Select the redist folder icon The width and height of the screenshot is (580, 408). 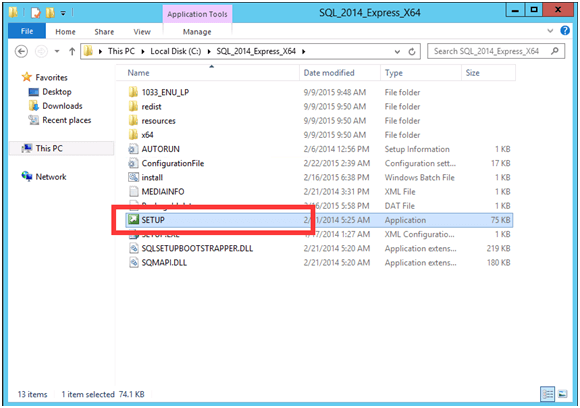(133, 107)
